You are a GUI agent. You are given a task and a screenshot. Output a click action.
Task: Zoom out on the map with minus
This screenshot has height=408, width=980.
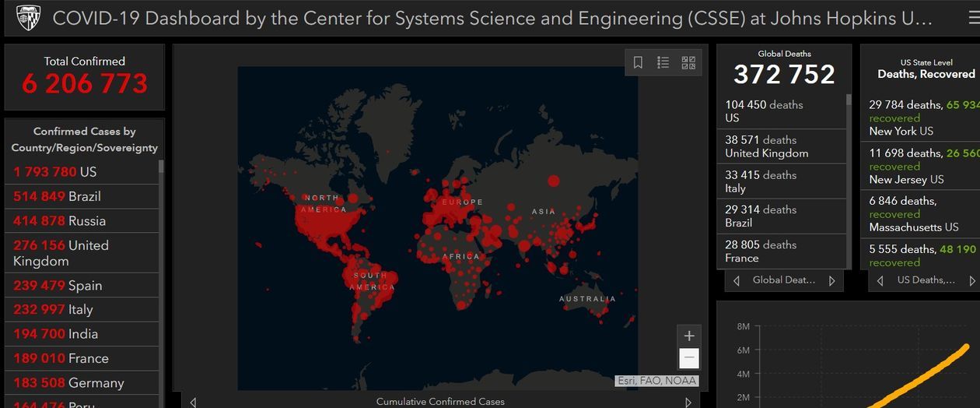coord(689,358)
